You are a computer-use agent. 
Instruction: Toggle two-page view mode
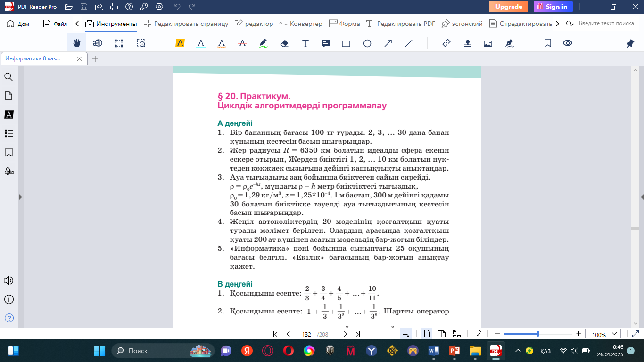pyautogui.click(x=442, y=334)
